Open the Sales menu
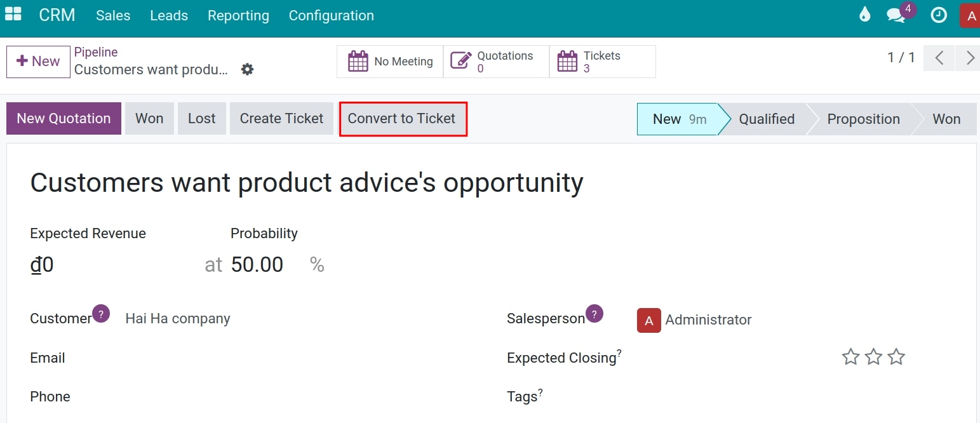This screenshot has height=423, width=980. tap(113, 15)
